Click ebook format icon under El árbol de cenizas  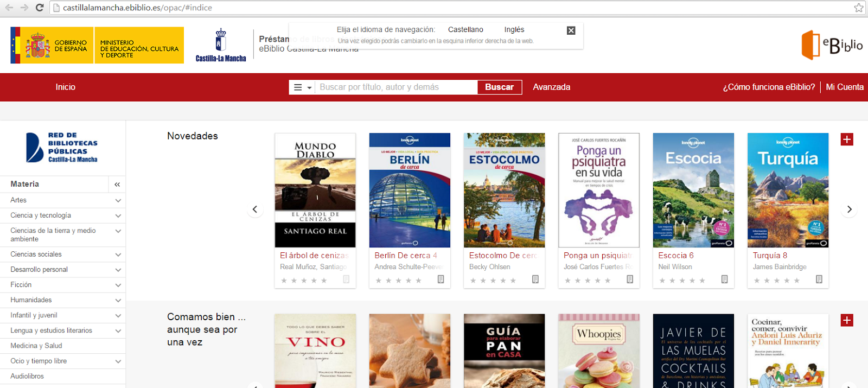tap(346, 279)
